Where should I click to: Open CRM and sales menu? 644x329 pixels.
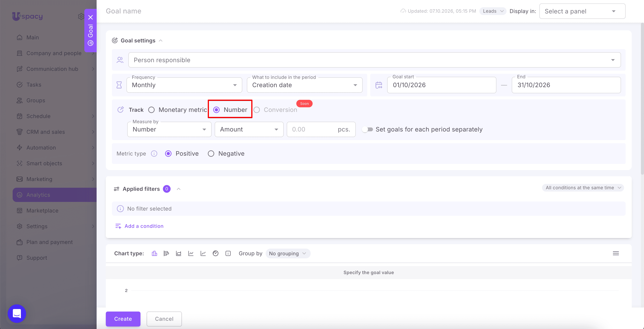54,132
